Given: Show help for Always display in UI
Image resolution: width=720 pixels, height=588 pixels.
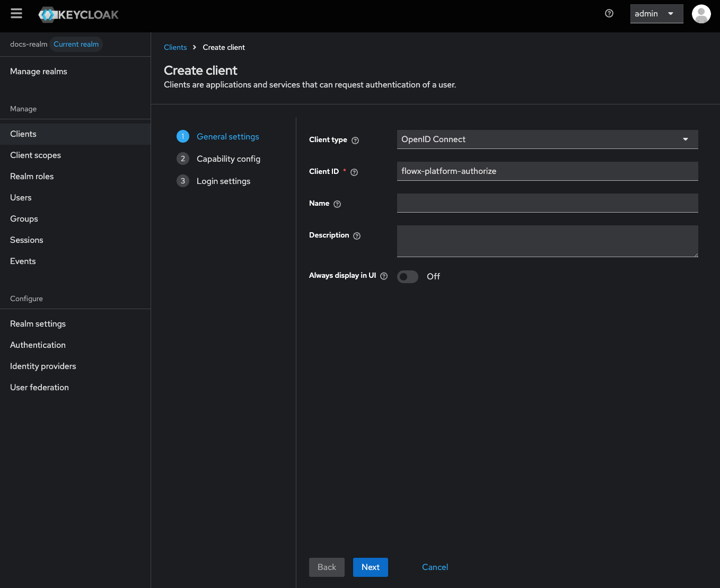Looking at the screenshot, I should click(x=384, y=276).
